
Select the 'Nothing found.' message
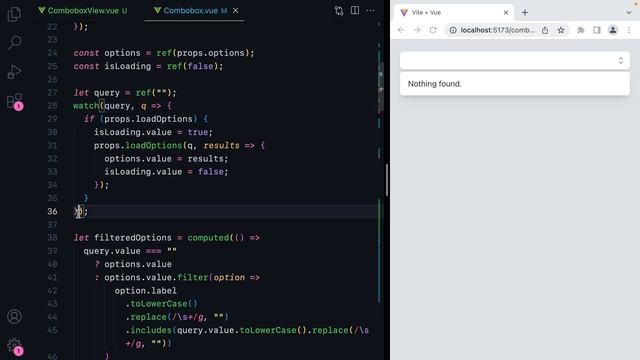pos(434,84)
